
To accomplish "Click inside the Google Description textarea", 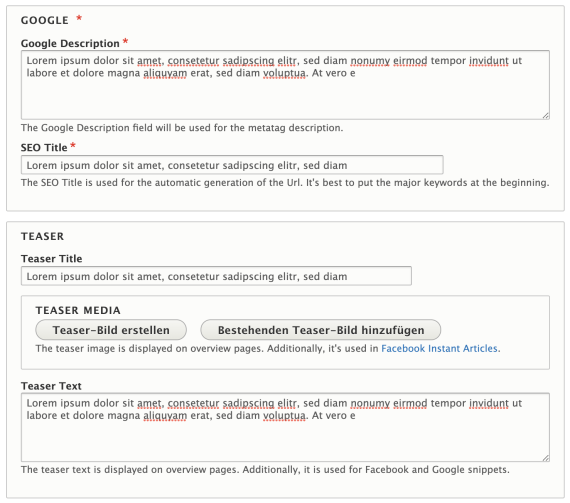I will 285,85.
